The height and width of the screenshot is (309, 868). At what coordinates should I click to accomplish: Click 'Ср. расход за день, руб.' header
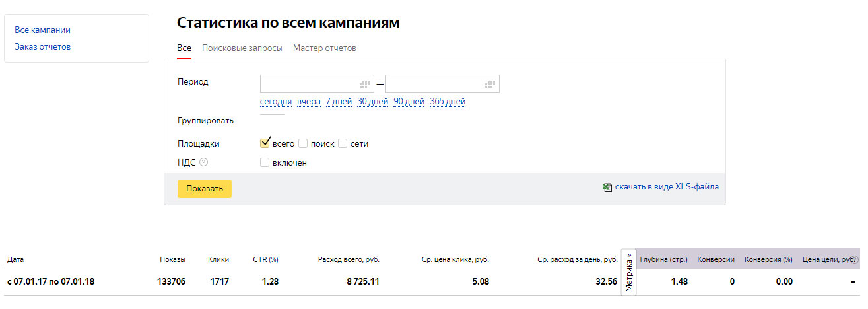click(578, 259)
